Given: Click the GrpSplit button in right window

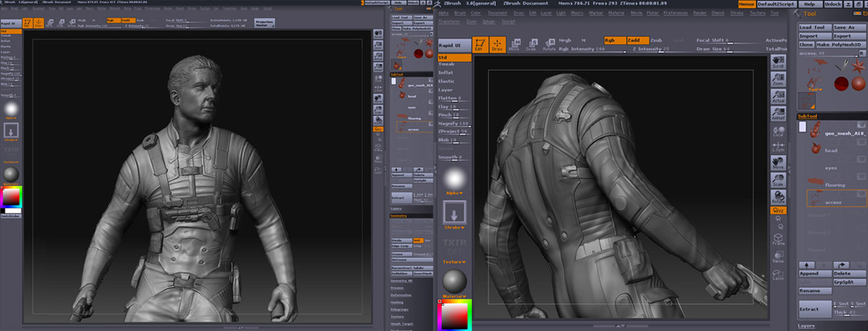Looking at the screenshot, I should 848,282.
